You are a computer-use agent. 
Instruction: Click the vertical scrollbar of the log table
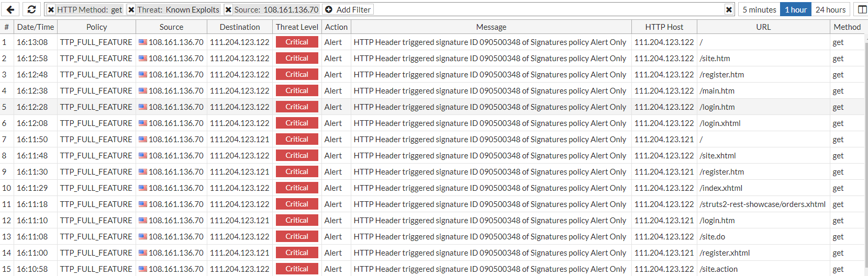pos(866,155)
